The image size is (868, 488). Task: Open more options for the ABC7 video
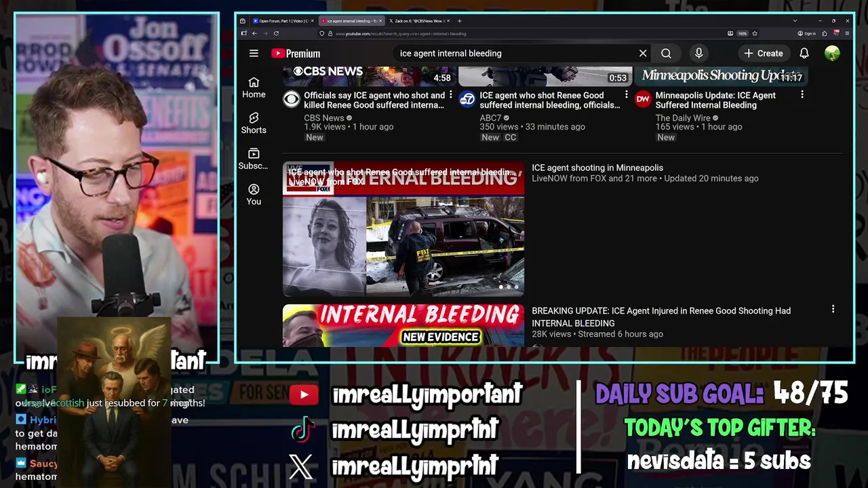626,95
